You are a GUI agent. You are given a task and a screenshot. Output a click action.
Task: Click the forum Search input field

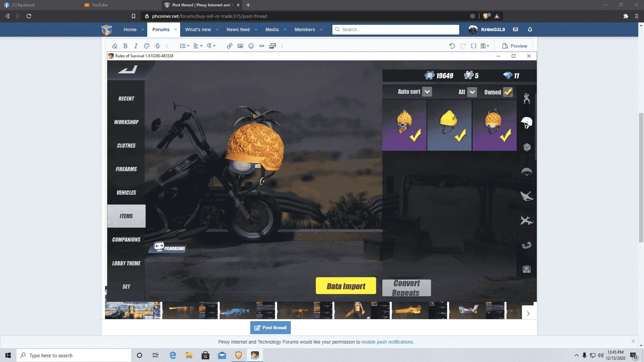pos(396,29)
